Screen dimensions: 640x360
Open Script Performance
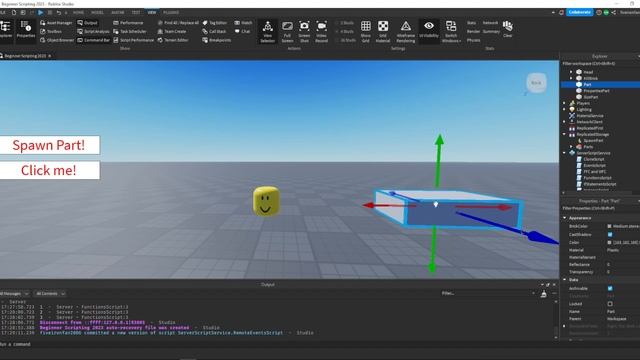pyautogui.click(x=133, y=40)
